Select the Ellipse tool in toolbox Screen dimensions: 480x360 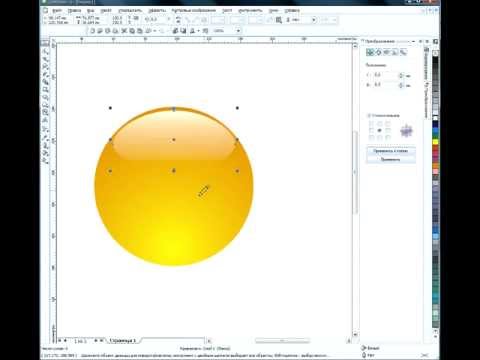click(44, 98)
